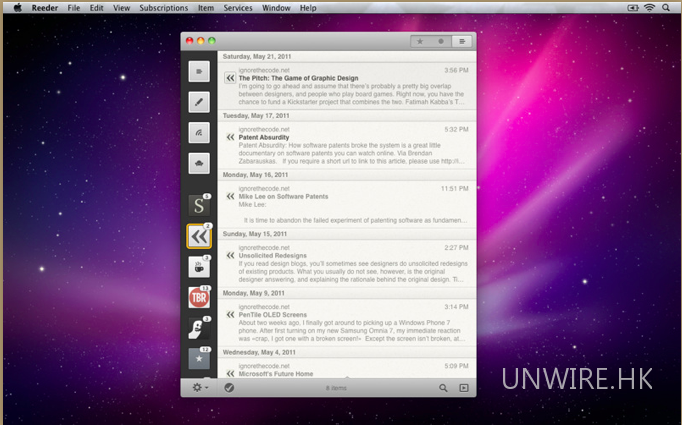Toggle the article pane button at bottom right
Screen dimensions: 682x425
pyautogui.click(x=463, y=388)
